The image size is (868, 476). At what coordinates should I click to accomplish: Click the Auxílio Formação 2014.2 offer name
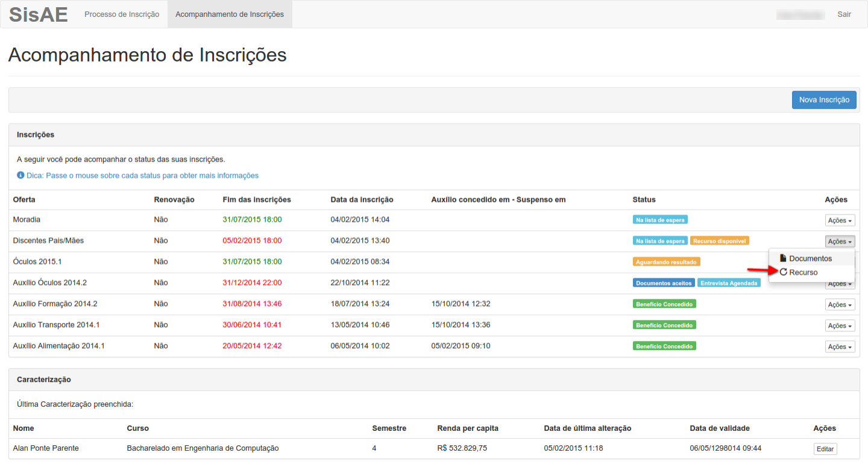(55, 304)
